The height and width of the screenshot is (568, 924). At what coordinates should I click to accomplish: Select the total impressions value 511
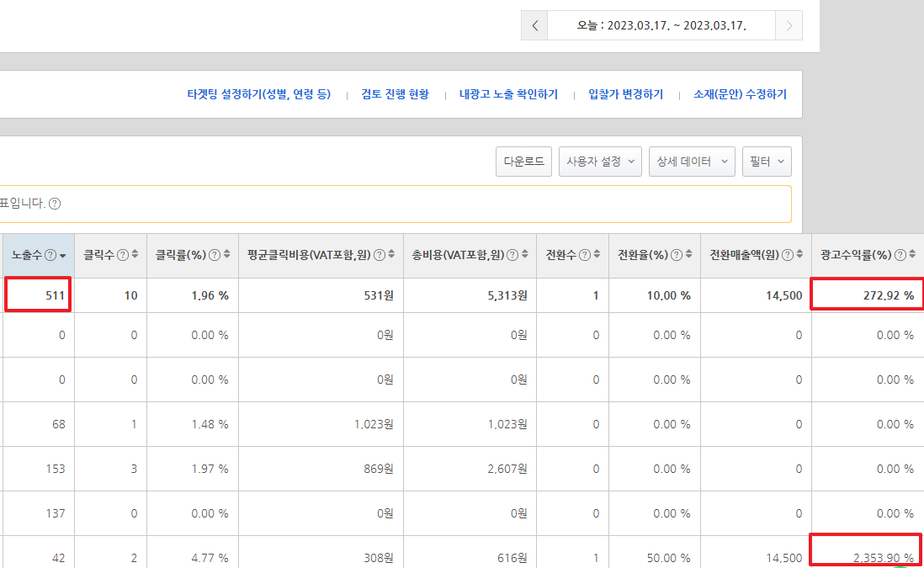(55, 295)
